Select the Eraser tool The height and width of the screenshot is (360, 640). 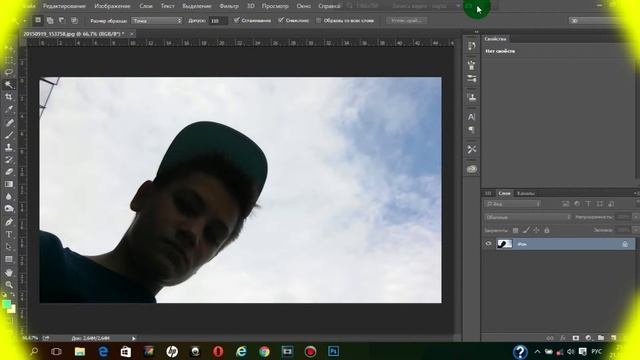[9, 172]
